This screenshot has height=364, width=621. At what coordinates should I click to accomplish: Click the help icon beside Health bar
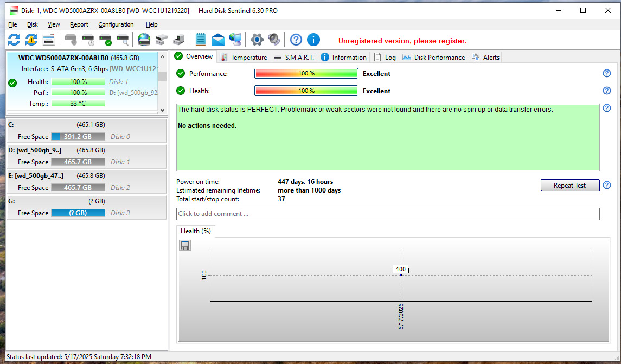click(607, 91)
